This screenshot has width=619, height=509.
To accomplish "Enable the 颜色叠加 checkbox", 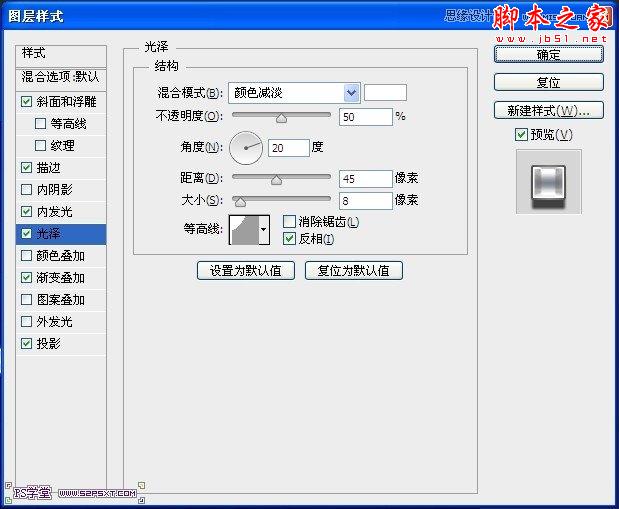I will click(x=26, y=255).
